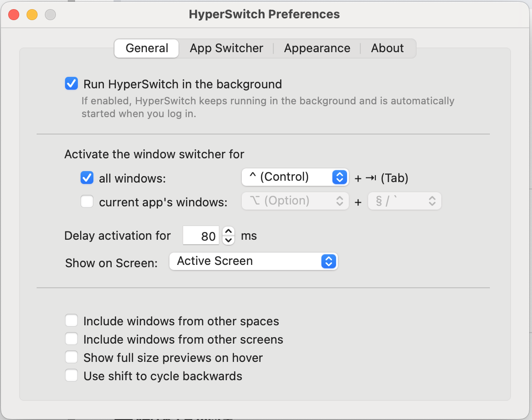The width and height of the screenshot is (532, 420).
Task: Decrease delay activation with down stepper arrow
Action: tap(228, 240)
